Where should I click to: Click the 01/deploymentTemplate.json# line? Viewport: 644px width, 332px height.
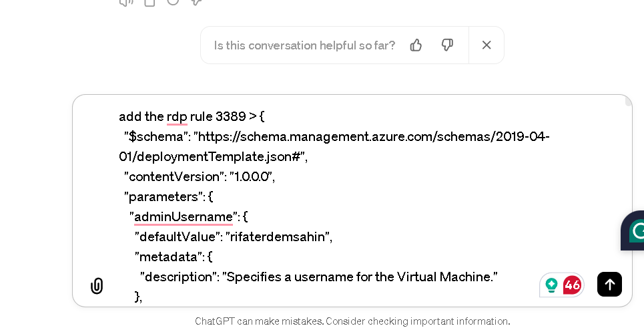(x=213, y=156)
